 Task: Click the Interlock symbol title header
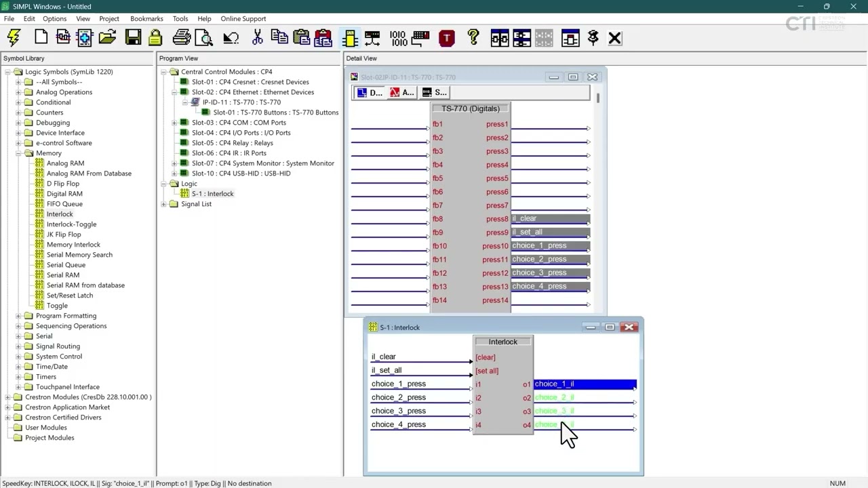pos(503,342)
